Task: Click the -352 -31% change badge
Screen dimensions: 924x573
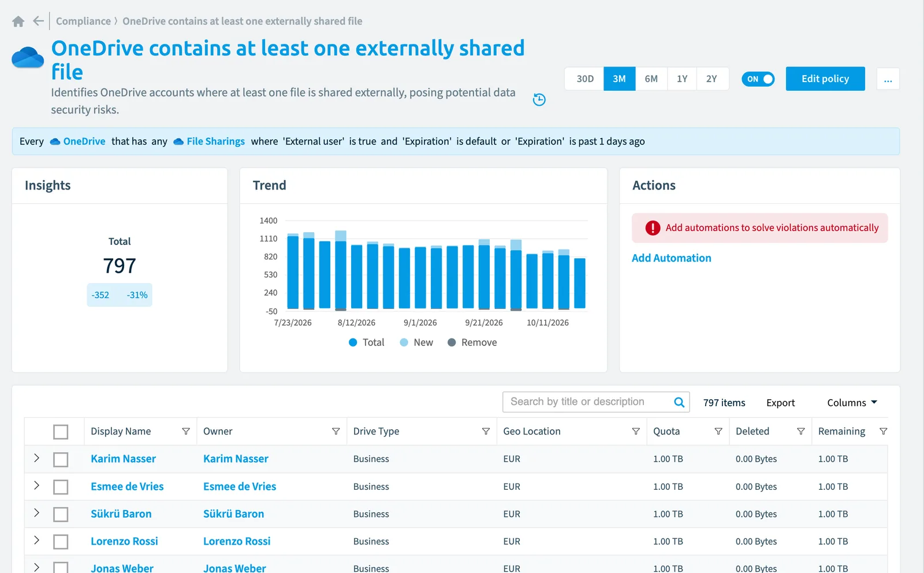Action: click(120, 295)
